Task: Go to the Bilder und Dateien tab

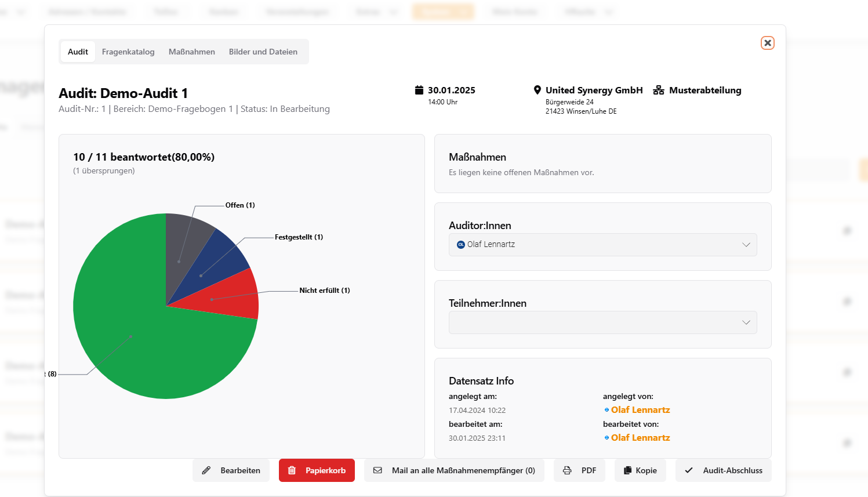Action: [263, 52]
